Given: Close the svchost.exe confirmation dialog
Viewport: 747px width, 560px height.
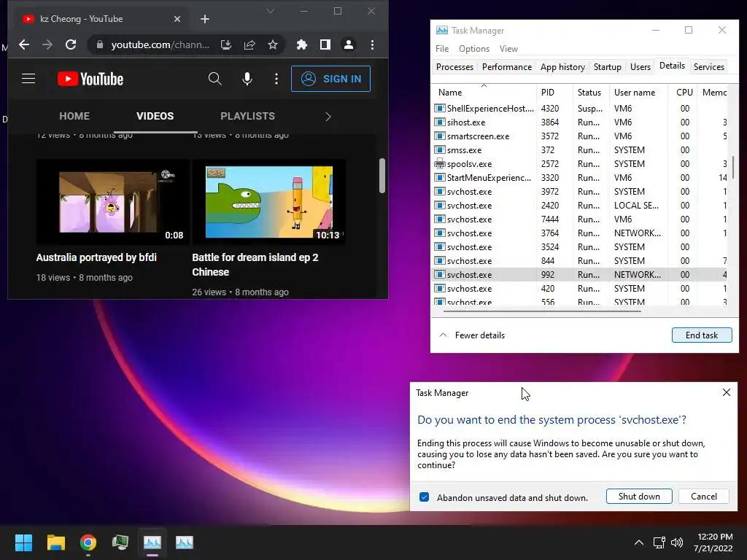Looking at the screenshot, I should pyautogui.click(x=726, y=392).
